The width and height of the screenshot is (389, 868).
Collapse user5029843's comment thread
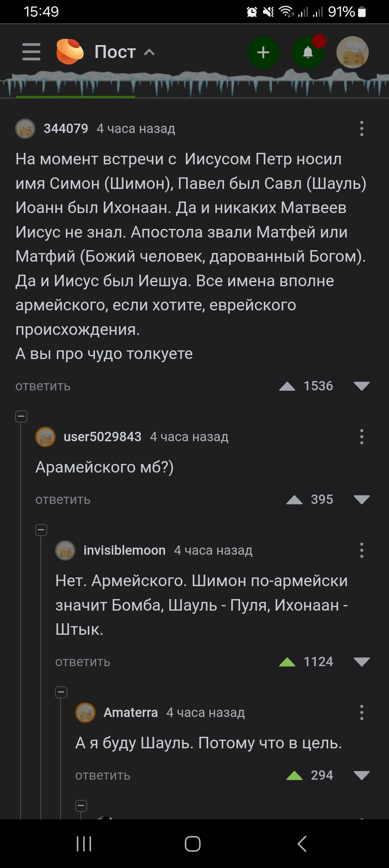click(x=21, y=417)
